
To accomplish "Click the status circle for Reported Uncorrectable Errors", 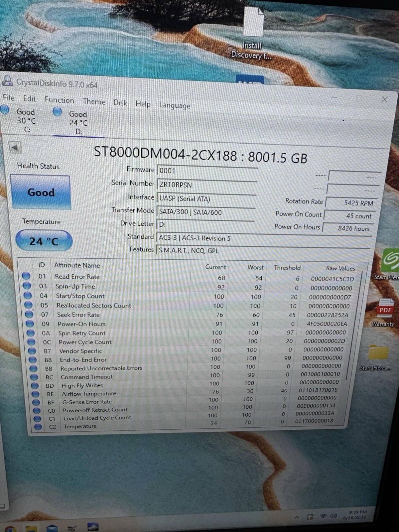I will (x=33, y=368).
